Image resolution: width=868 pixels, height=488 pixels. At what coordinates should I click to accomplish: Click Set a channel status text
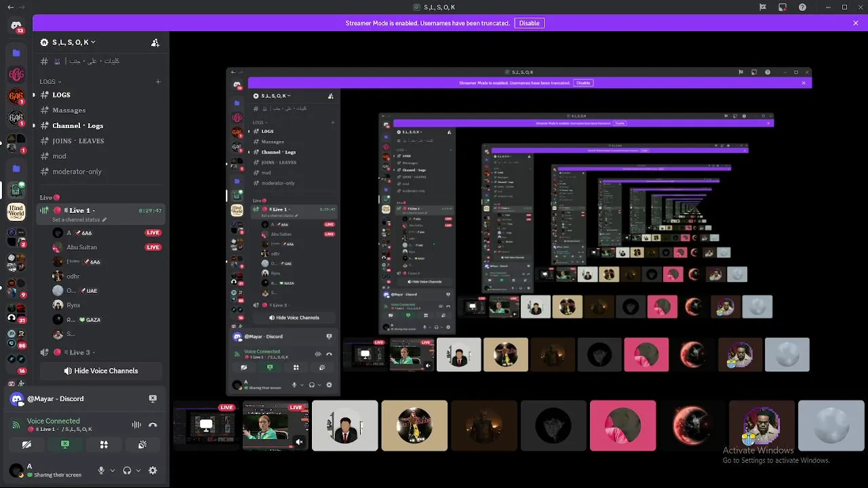click(76, 220)
